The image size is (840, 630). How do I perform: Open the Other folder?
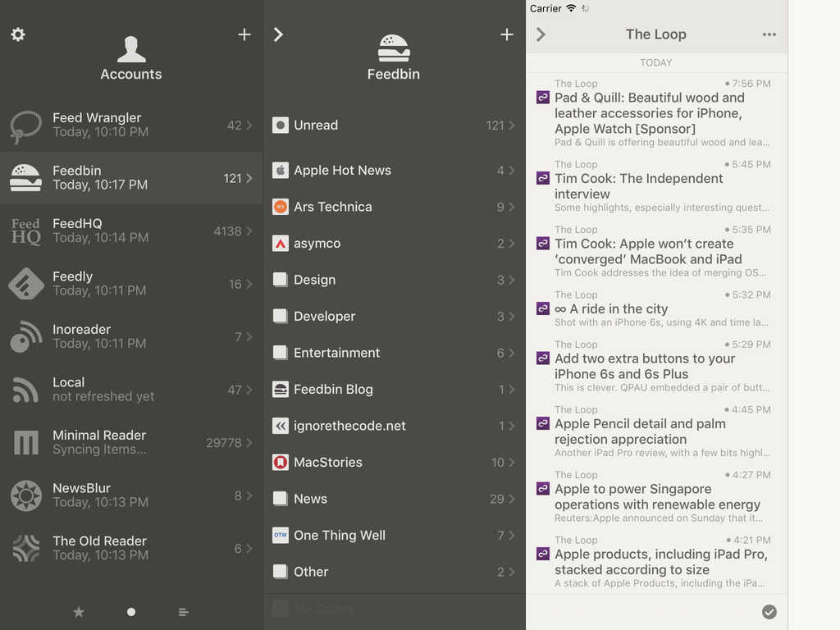pyautogui.click(x=394, y=572)
